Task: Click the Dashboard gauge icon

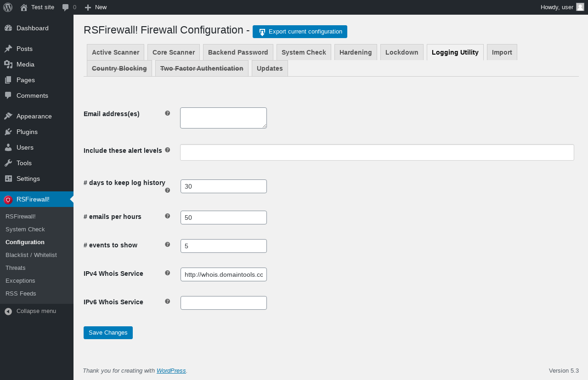Action: [x=8, y=28]
